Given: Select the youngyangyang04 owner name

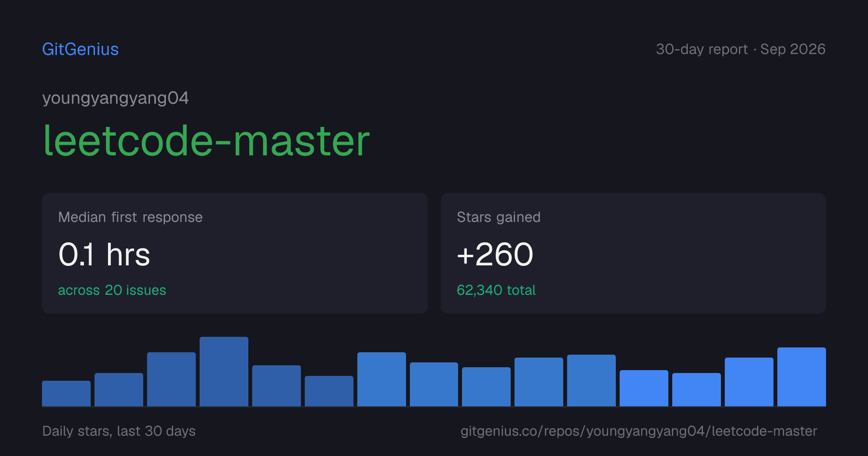Looking at the screenshot, I should 116,98.
